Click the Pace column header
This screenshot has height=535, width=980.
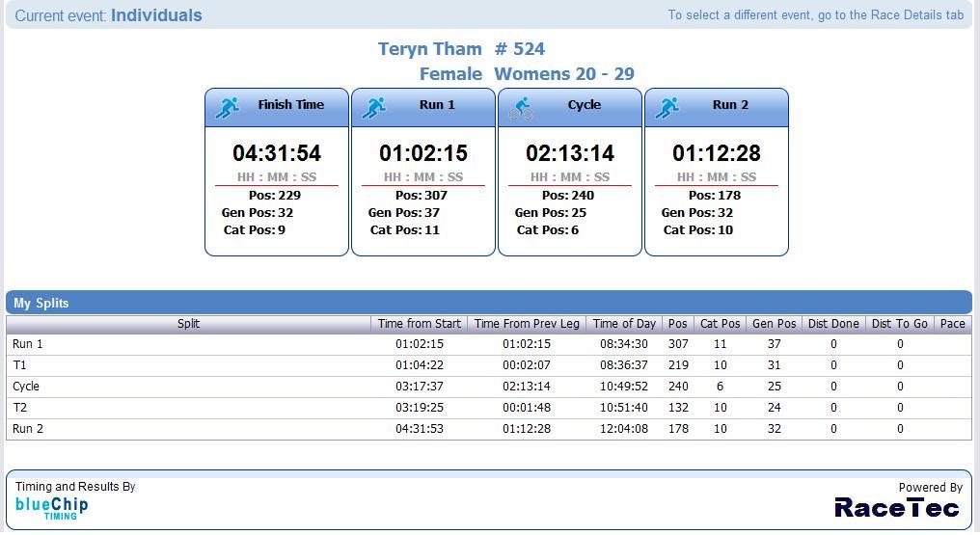click(952, 324)
